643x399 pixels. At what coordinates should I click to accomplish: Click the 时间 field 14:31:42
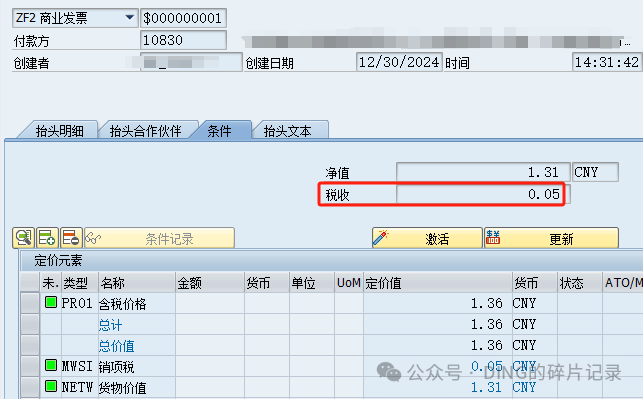point(607,62)
